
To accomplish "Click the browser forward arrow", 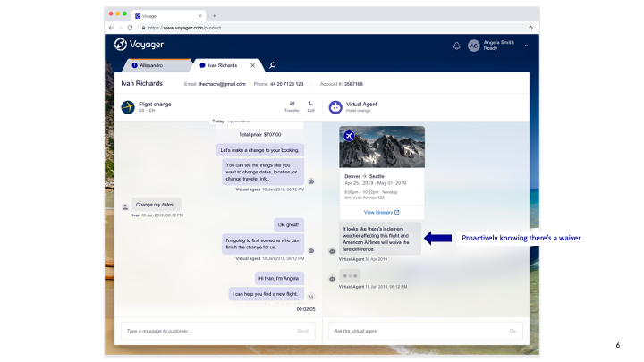I will [x=121, y=28].
